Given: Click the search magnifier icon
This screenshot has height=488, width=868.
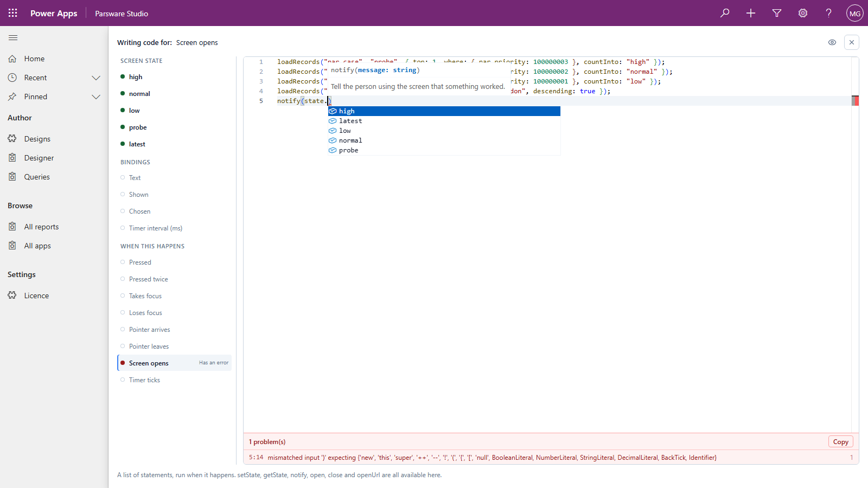Looking at the screenshot, I should (x=725, y=13).
